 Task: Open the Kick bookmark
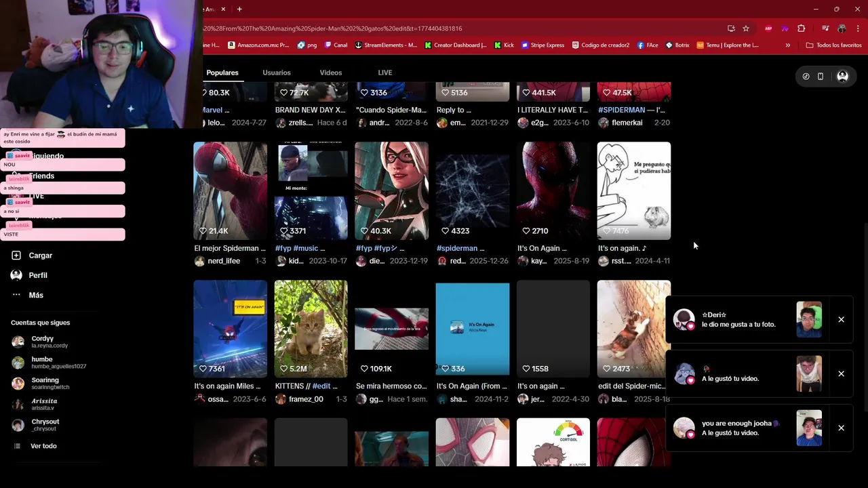tap(505, 45)
